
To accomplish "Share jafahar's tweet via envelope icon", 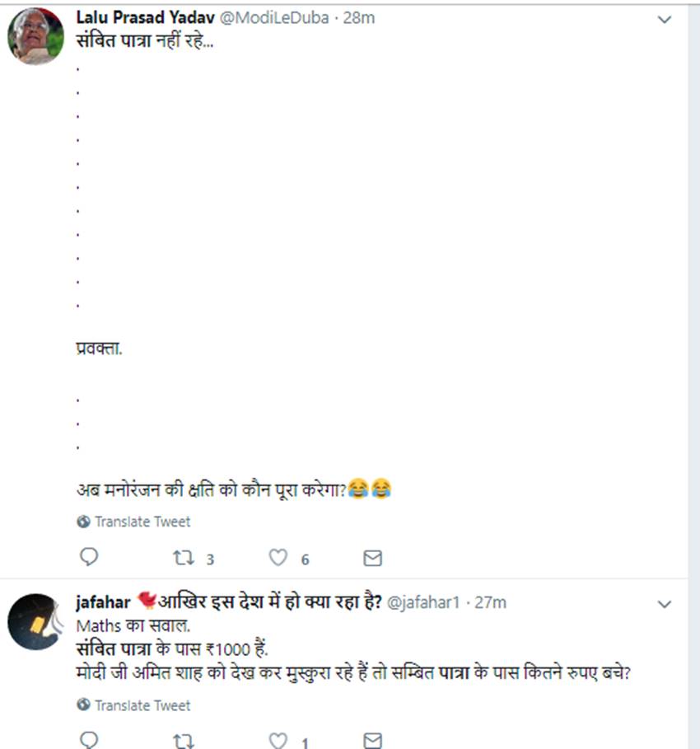I will [x=372, y=739].
